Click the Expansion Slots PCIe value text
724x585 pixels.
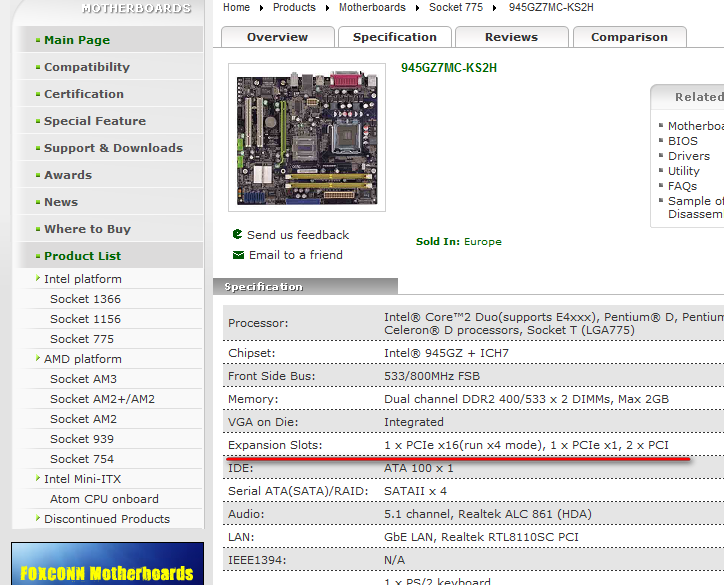coord(526,445)
